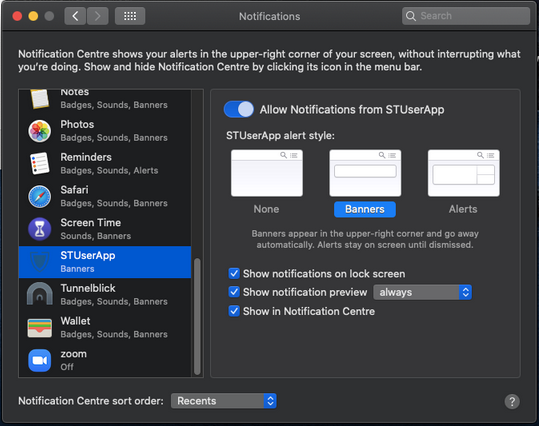The width and height of the screenshot is (539, 426).
Task: Select the Screen Time hourglass icon
Action: click(x=40, y=229)
